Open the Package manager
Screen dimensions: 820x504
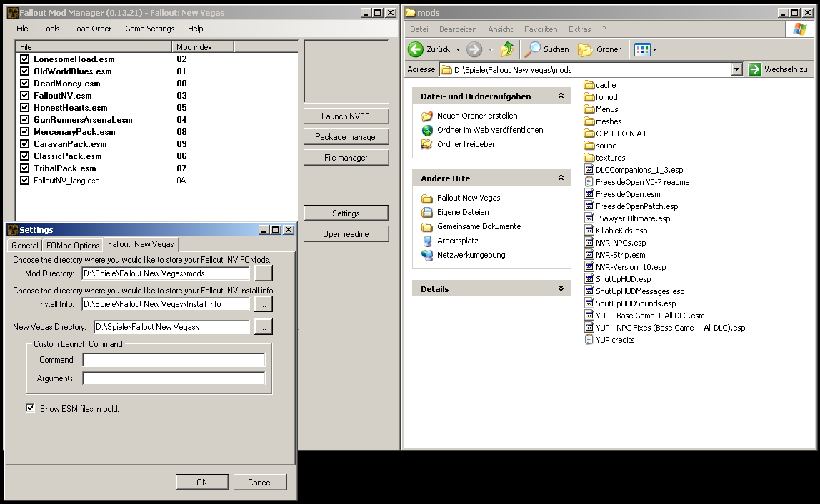(x=346, y=136)
